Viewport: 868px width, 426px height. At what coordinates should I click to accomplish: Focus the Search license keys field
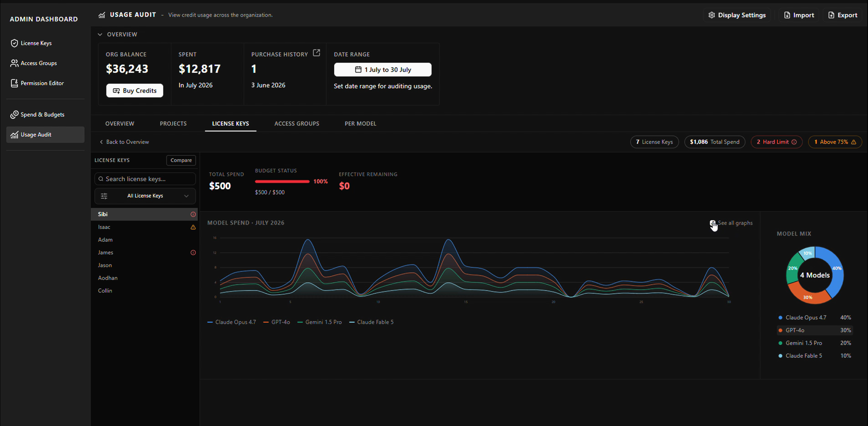(x=145, y=179)
